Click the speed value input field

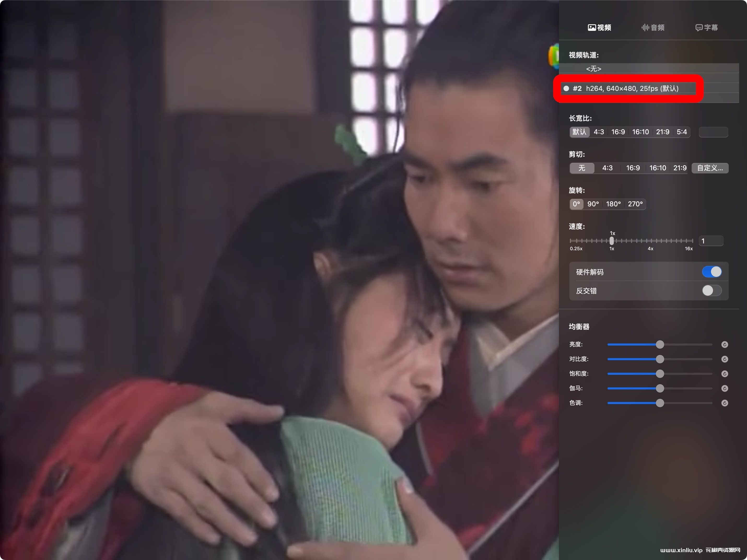711,241
